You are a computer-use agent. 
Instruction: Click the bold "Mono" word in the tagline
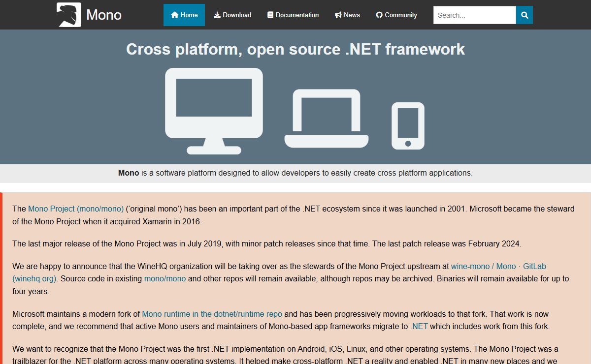pos(129,173)
